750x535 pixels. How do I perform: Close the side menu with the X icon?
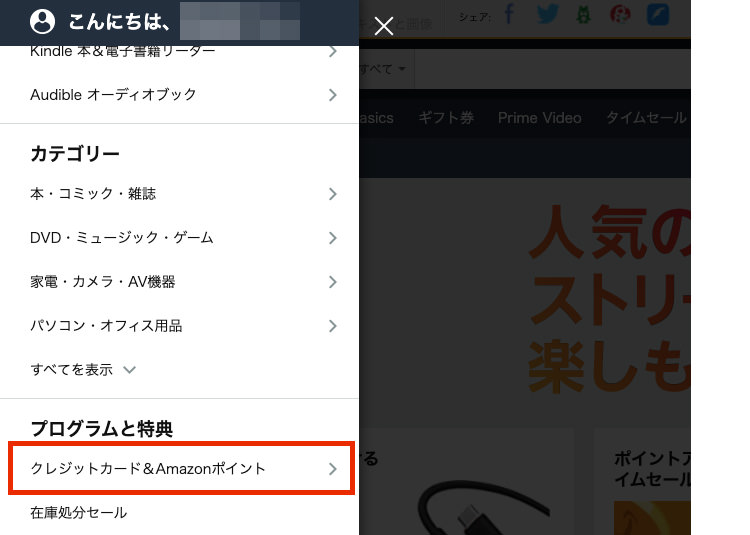[384, 26]
